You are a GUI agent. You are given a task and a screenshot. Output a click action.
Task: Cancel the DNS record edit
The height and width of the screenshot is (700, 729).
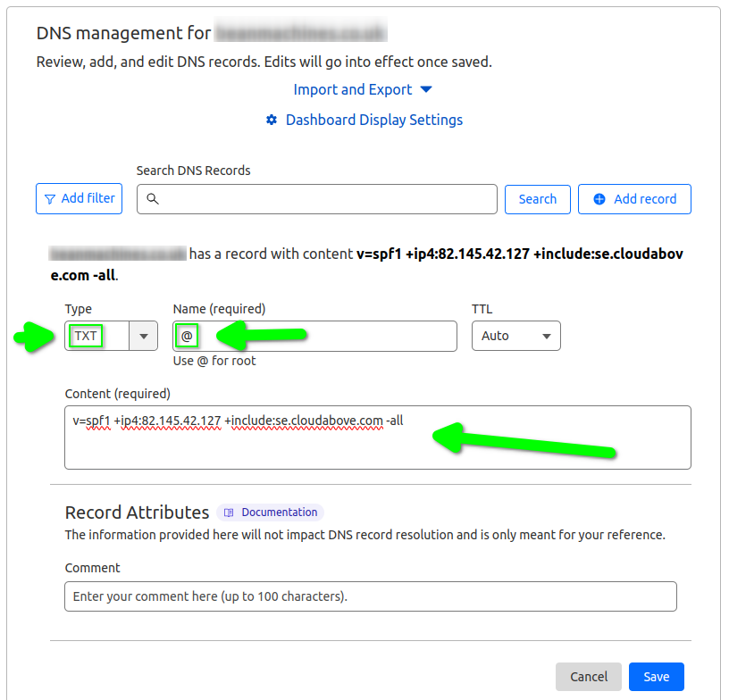tap(588, 677)
